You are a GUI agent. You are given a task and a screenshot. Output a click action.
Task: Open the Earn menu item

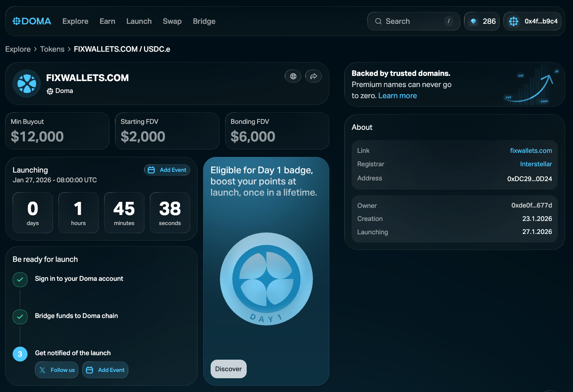pyautogui.click(x=108, y=21)
